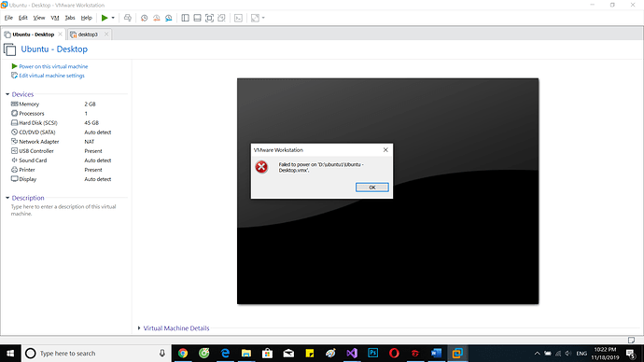
Task: Show hidden system tray icons
Action: pyautogui.click(x=537, y=354)
